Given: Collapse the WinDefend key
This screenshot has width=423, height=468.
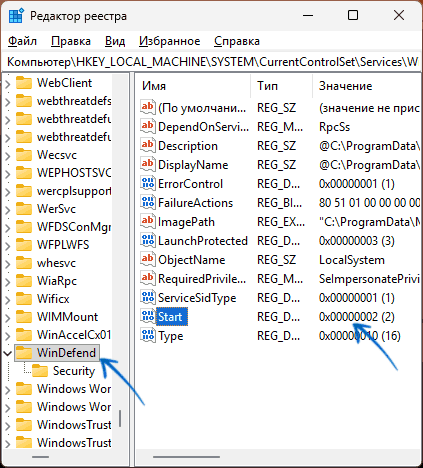Looking at the screenshot, I should coord(7,353).
